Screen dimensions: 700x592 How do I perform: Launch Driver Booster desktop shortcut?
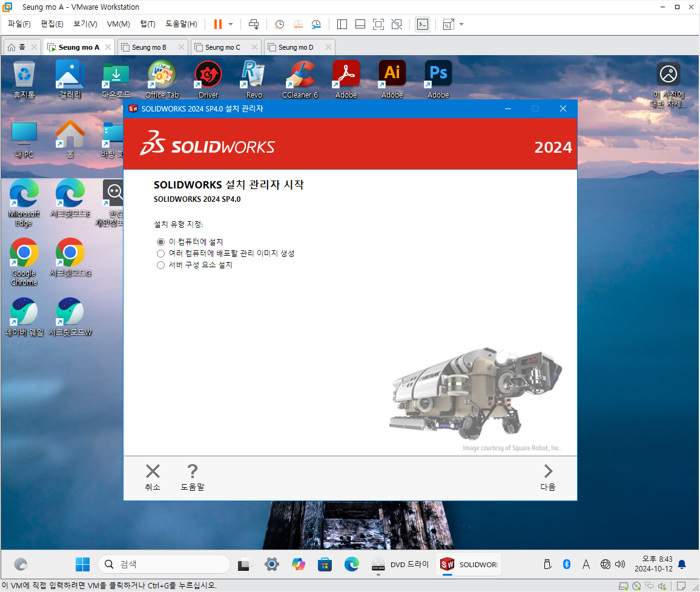click(x=208, y=79)
